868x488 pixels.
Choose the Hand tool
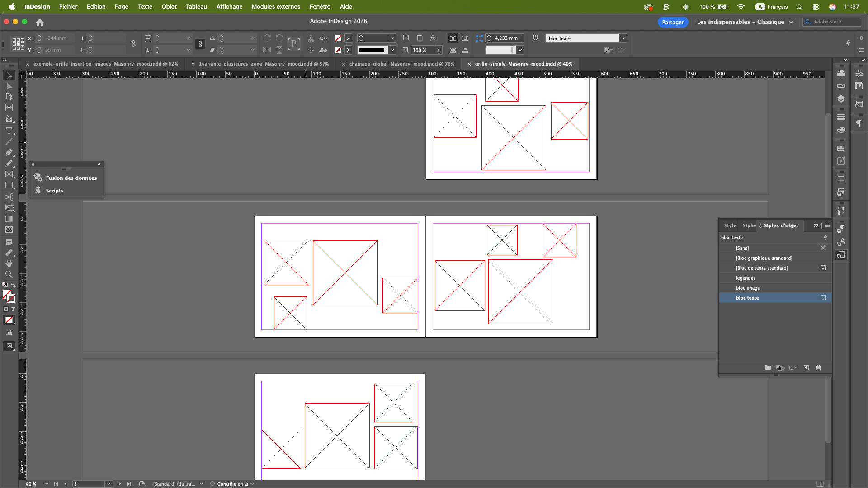[9, 263]
